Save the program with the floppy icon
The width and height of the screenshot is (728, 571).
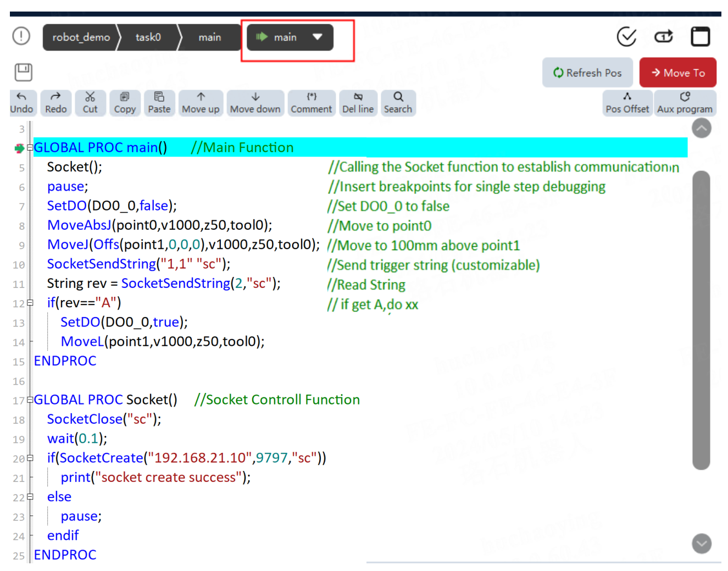click(x=24, y=72)
